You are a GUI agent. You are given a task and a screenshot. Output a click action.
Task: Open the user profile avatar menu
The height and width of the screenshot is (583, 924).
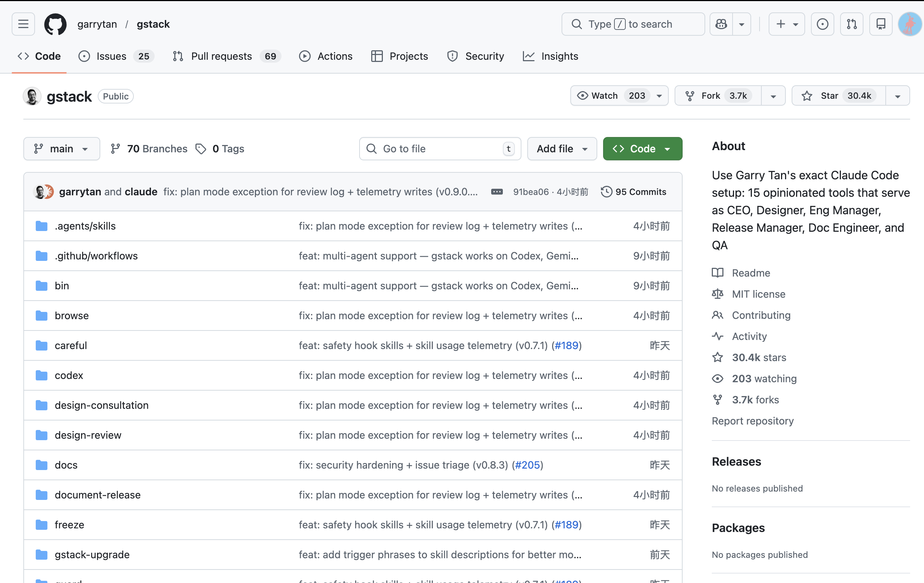pyautogui.click(x=909, y=24)
